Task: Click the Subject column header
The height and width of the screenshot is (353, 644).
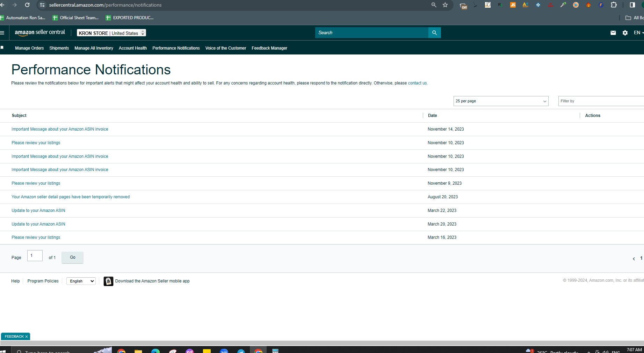Action: (19, 116)
